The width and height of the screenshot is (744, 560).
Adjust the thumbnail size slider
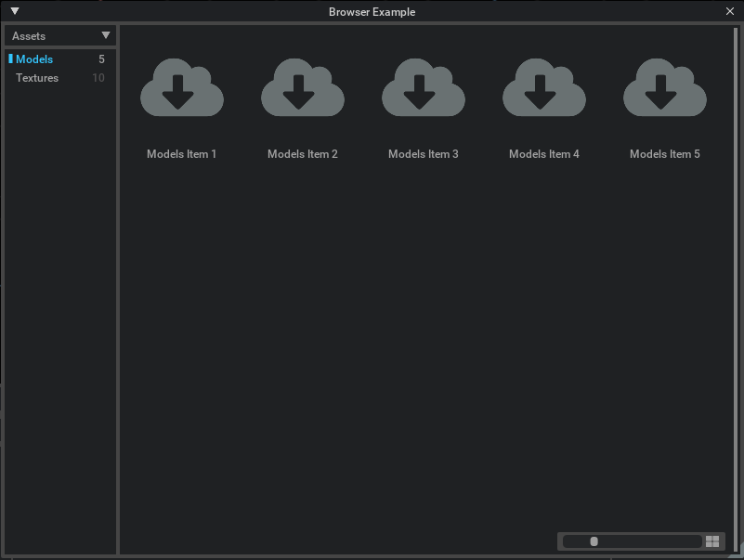[x=594, y=540]
